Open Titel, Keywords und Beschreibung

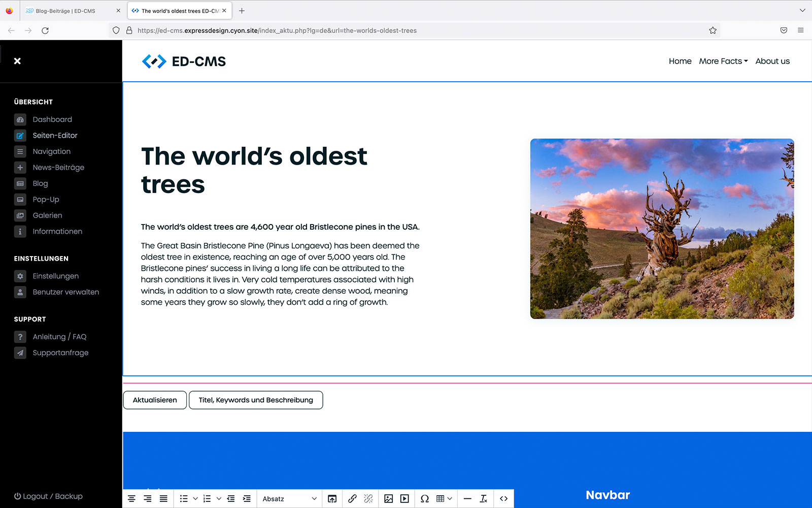click(256, 400)
